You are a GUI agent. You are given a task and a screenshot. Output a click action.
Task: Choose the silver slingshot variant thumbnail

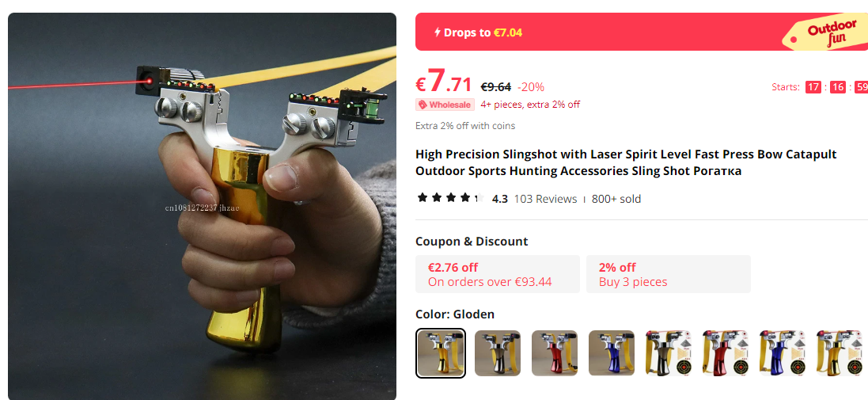pos(498,353)
